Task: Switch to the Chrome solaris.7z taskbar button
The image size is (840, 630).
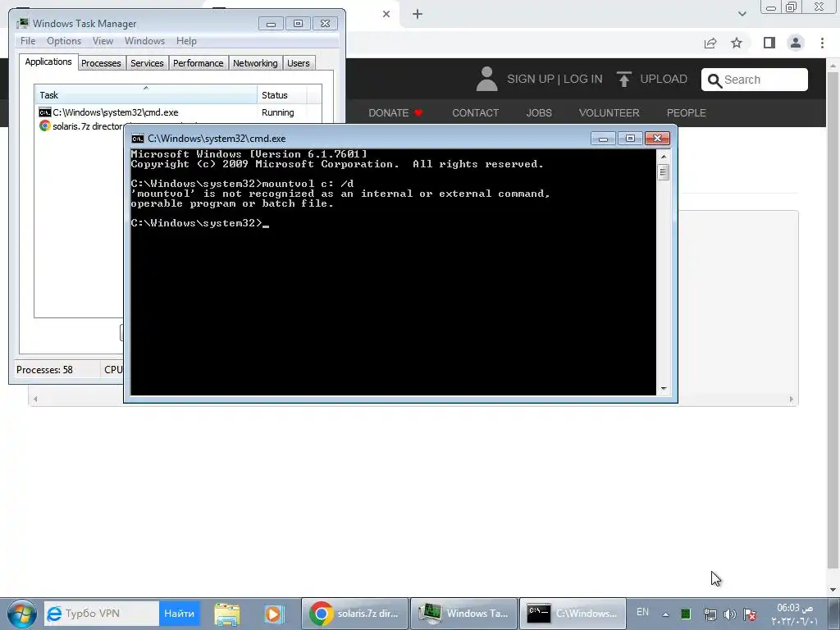Action: coord(355,614)
